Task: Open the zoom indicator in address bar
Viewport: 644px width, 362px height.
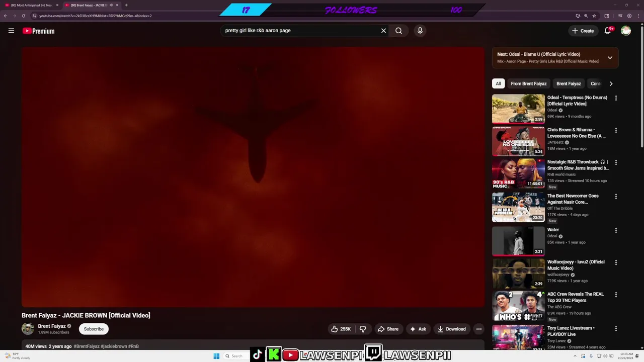Action: [x=586, y=16]
